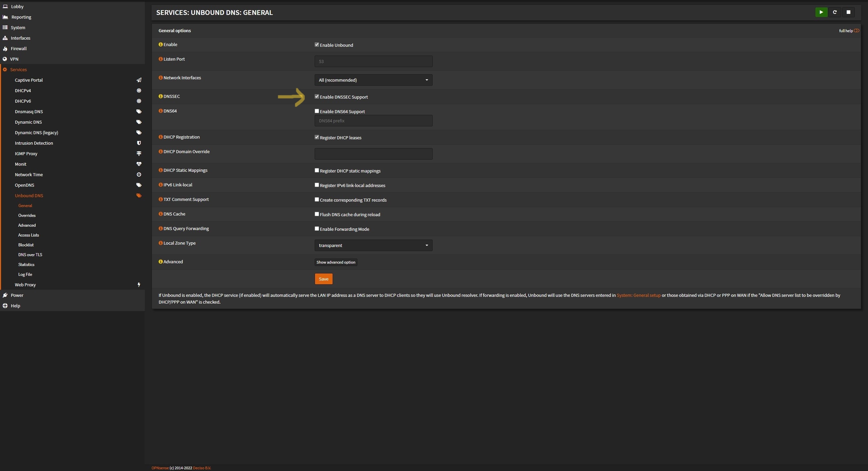Click the Intrusion Detection shield icon
This screenshot has height=471, width=868.
point(139,143)
